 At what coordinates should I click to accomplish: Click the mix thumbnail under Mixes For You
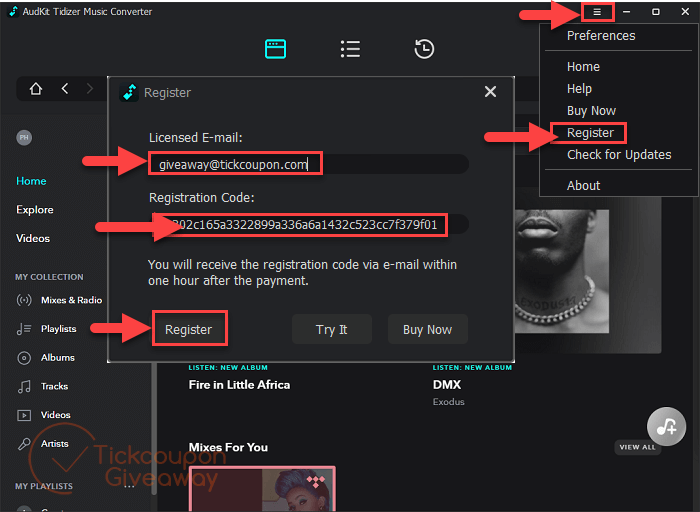click(x=262, y=489)
